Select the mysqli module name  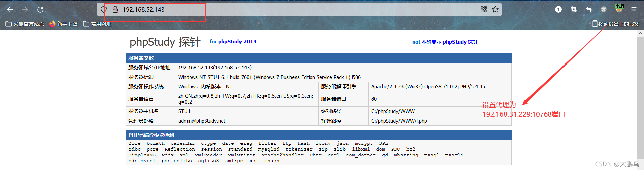tap(454, 155)
